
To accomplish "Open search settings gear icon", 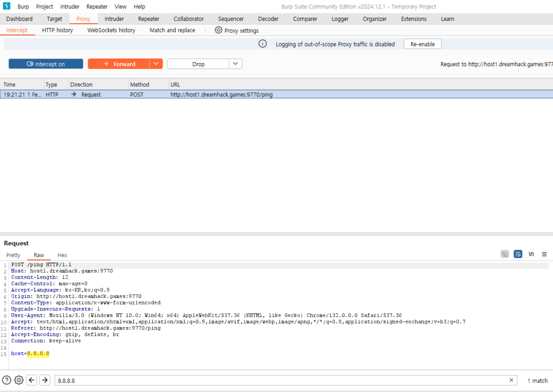I will tap(19, 380).
